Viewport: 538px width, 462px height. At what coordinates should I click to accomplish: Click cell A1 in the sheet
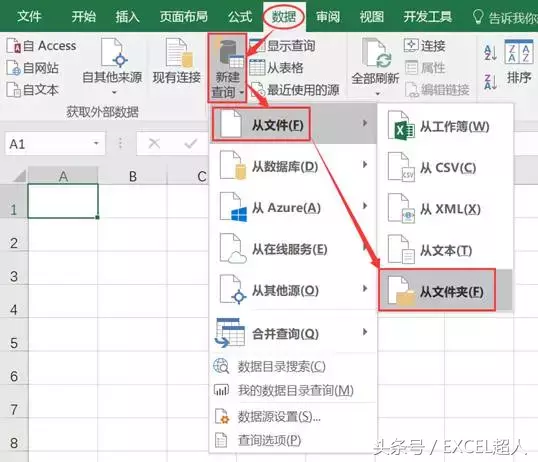pyautogui.click(x=63, y=201)
